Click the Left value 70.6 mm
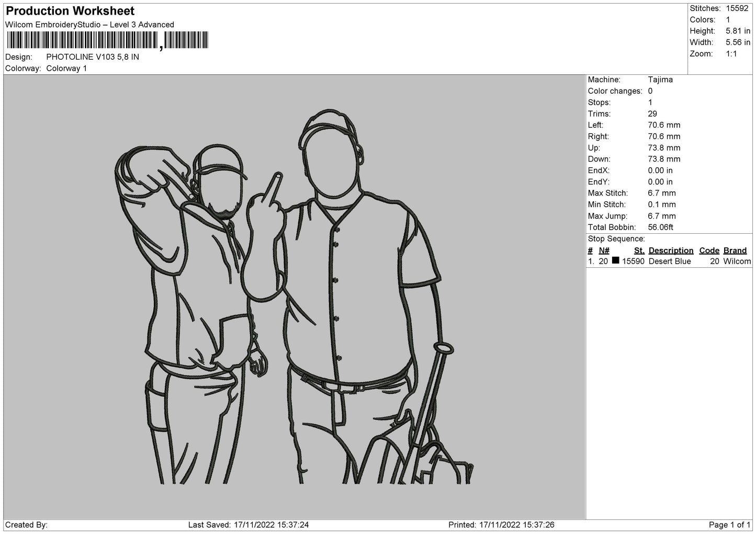Screen dimensions: 756x534 coord(664,125)
